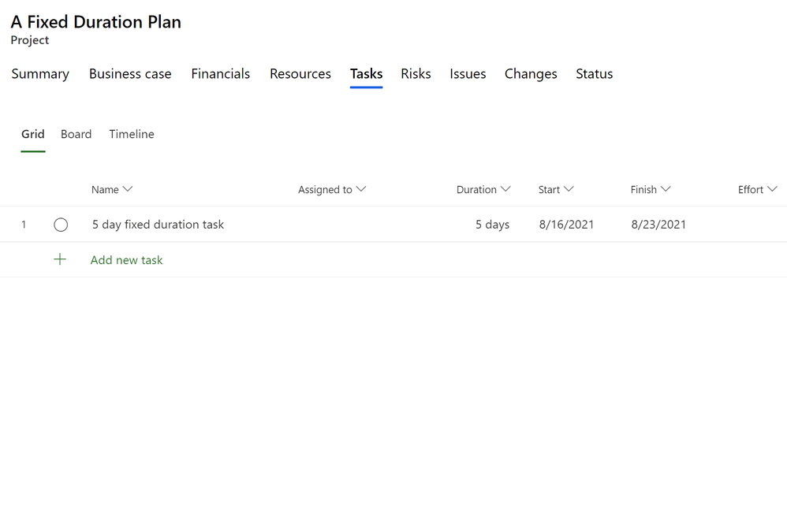The height and width of the screenshot is (532, 787).
Task: Select the 5 days duration cell
Action: pyautogui.click(x=492, y=225)
